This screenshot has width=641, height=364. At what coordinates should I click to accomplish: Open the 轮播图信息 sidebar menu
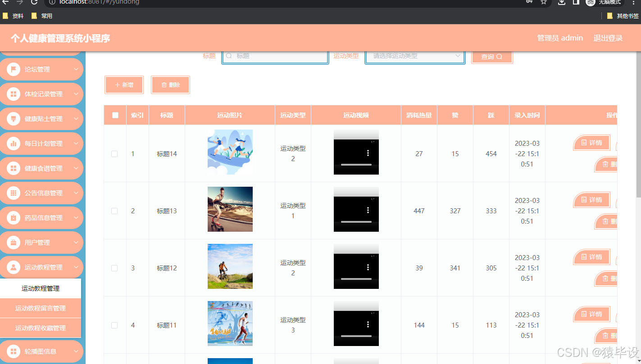click(41, 351)
